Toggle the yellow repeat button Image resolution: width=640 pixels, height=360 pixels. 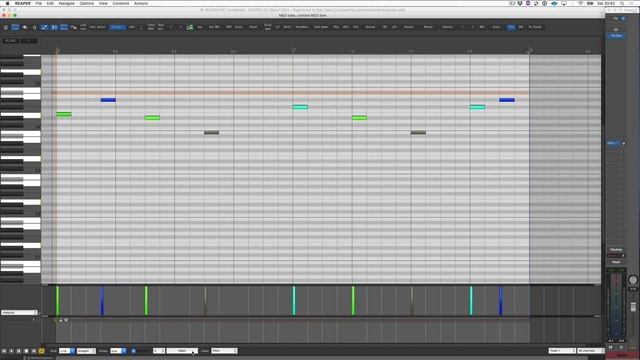41,351
